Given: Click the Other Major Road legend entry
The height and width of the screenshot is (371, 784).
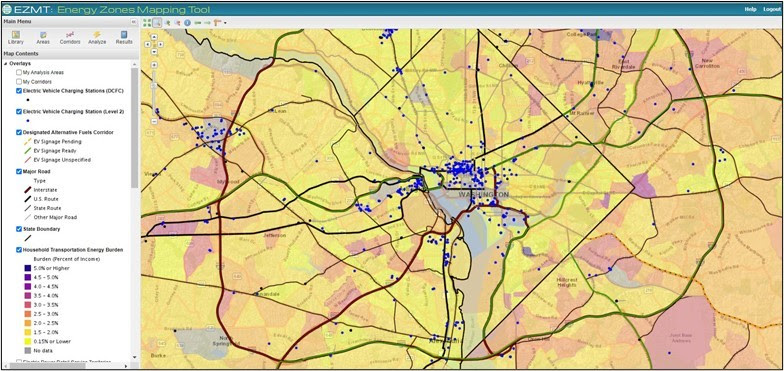Looking at the screenshot, I should coord(51,217).
